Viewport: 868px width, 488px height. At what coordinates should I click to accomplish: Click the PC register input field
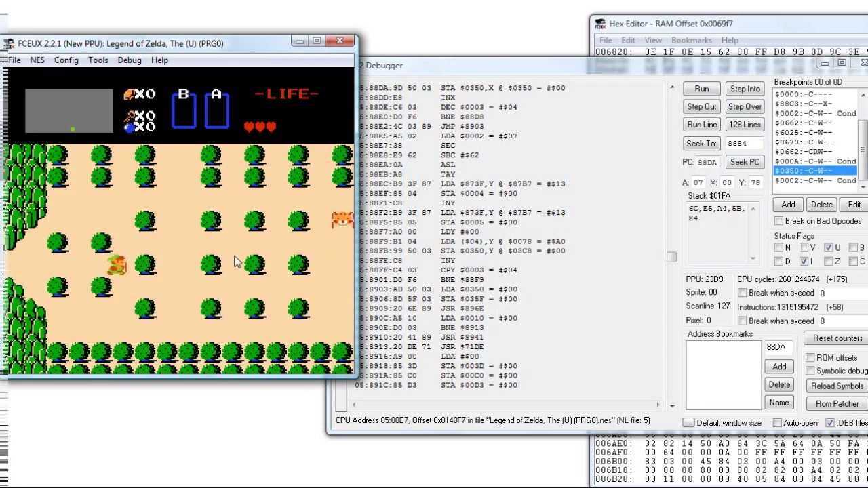pos(709,163)
